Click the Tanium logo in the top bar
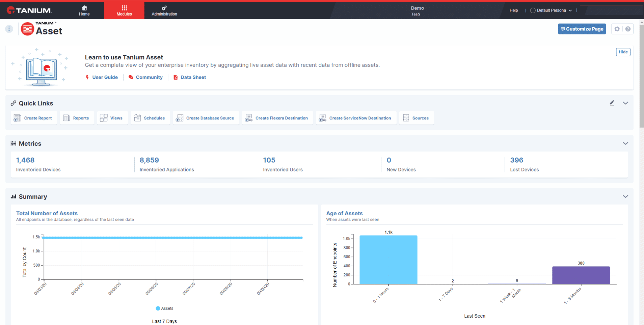Screen dimensions: 644x325 tap(29, 10)
